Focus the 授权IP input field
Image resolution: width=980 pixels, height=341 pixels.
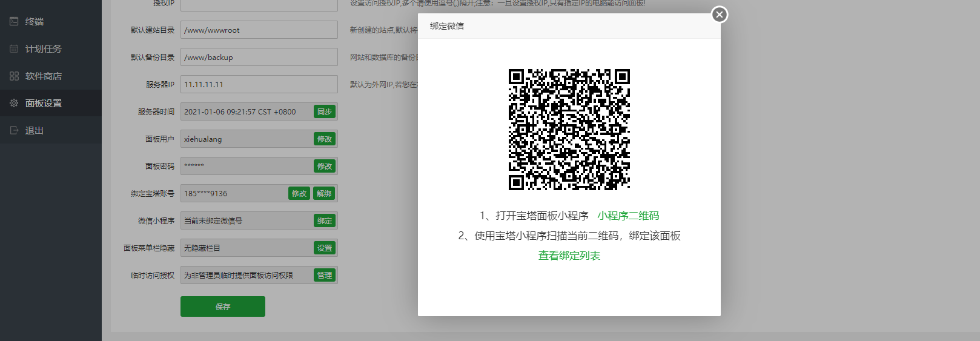[259, 4]
